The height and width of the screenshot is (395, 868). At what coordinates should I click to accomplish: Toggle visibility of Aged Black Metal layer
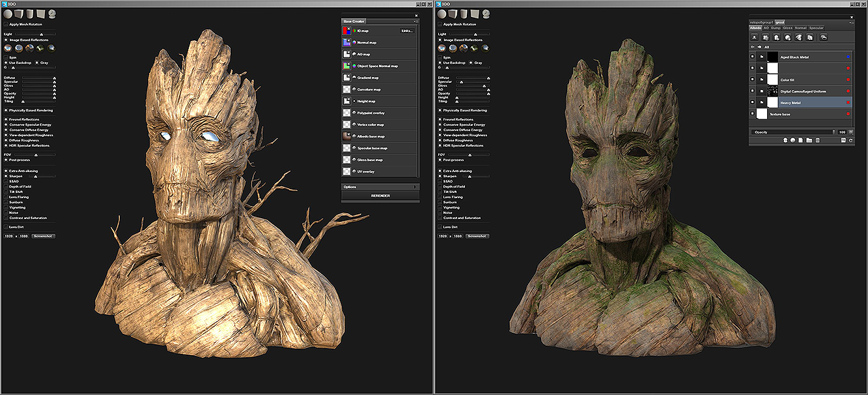click(x=753, y=57)
